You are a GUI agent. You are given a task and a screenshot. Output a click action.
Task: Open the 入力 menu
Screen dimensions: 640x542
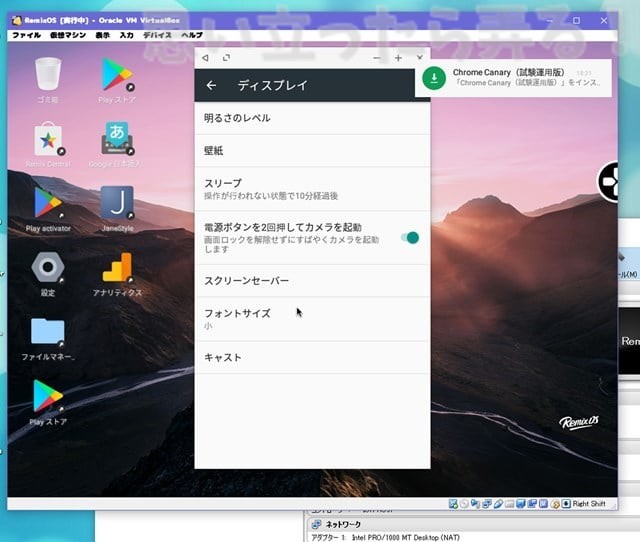(127, 35)
